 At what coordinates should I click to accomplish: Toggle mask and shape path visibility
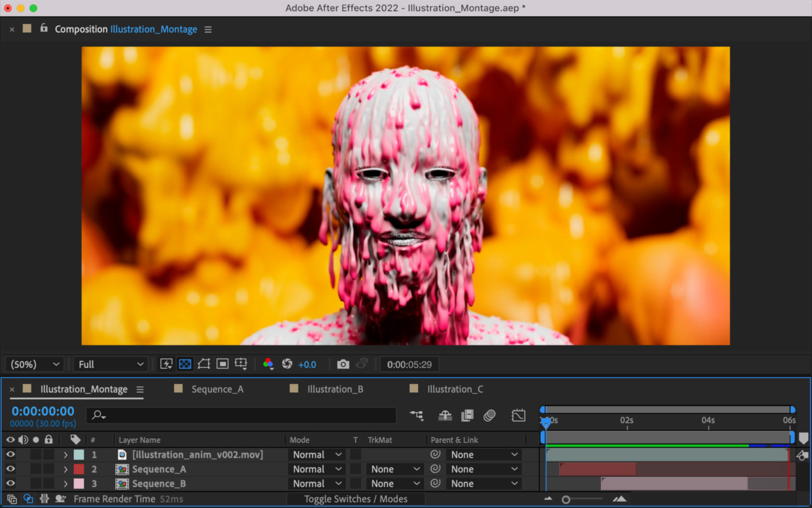click(203, 364)
